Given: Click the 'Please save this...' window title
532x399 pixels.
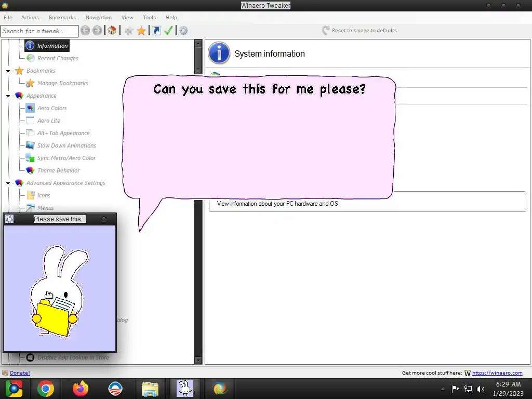Looking at the screenshot, I should coord(59,219).
